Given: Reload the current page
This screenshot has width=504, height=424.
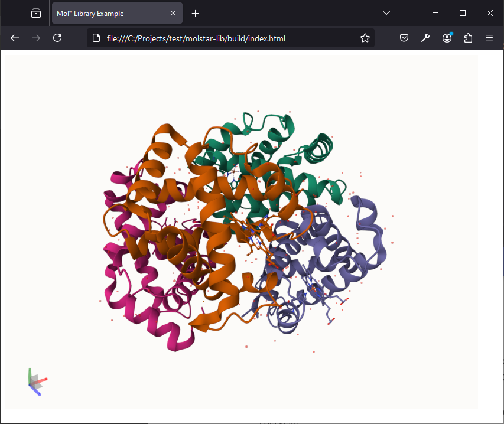Looking at the screenshot, I should (57, 38).
